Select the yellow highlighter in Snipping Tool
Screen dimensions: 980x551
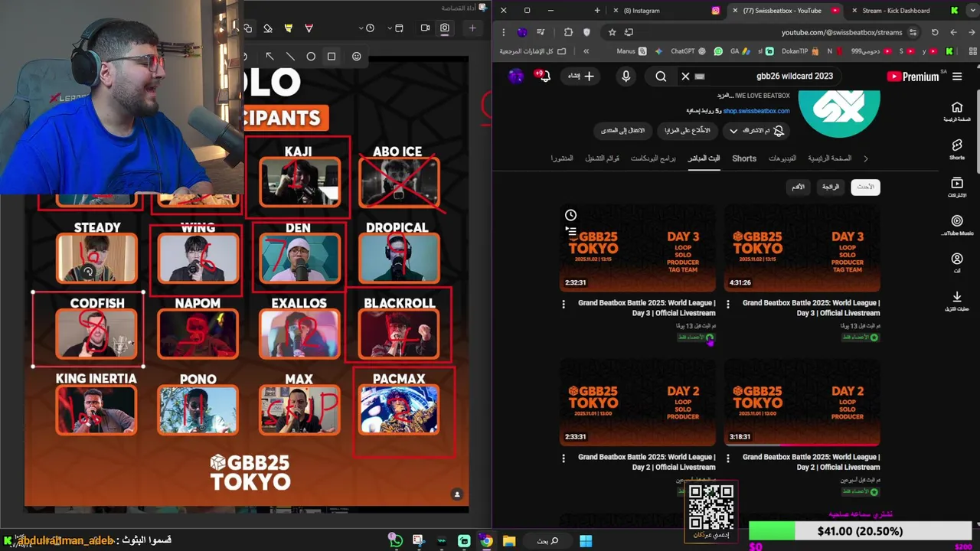288,28
